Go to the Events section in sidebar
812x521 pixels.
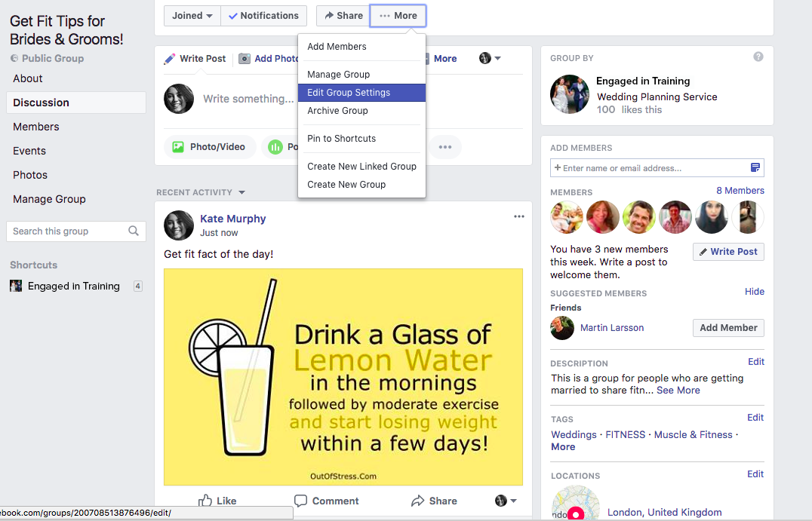coord(29,151)
